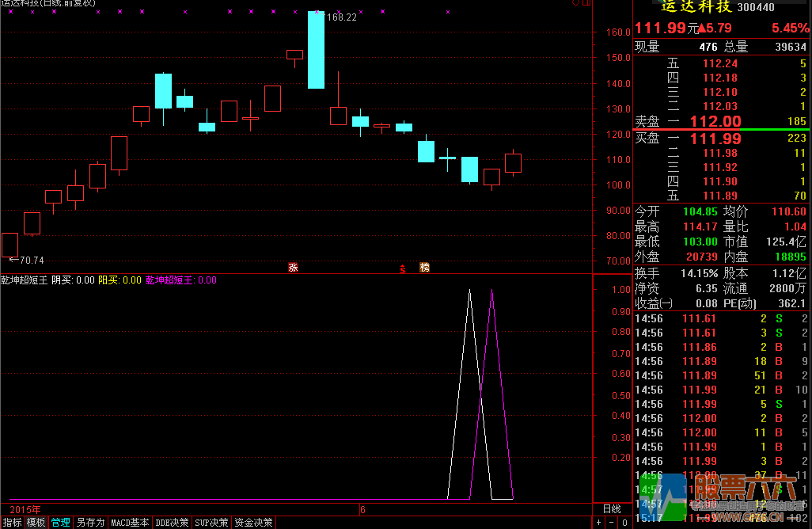Screen dimensions: 812x529
Task: Click bid-four price 111.90
Action: [x=720, y=181]
